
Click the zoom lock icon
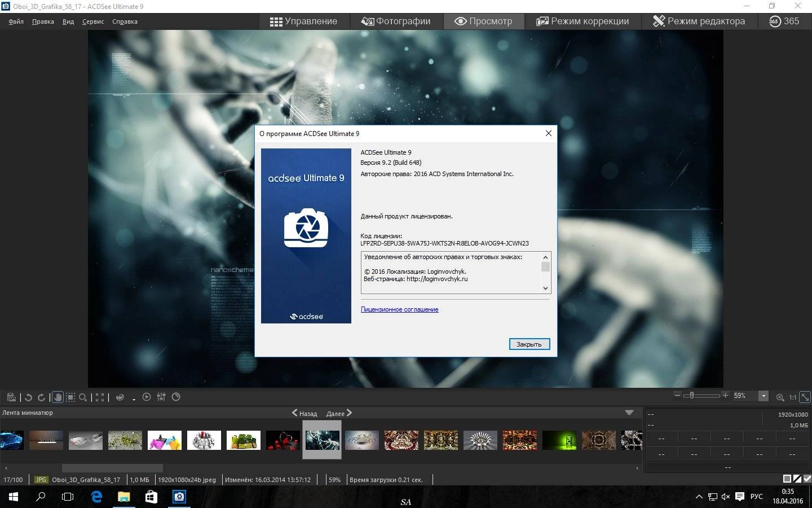780,397
